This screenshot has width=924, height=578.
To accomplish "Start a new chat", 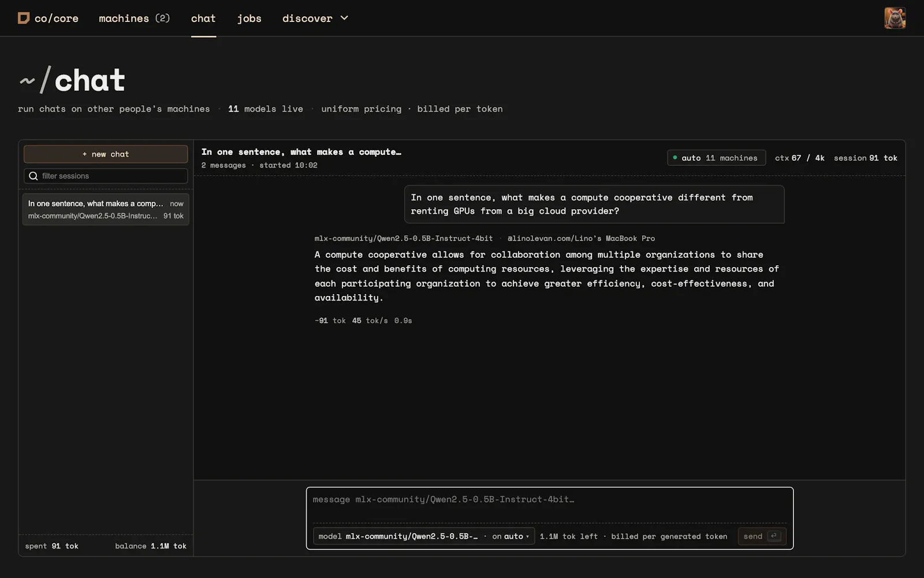I will [x=106, y=154].
